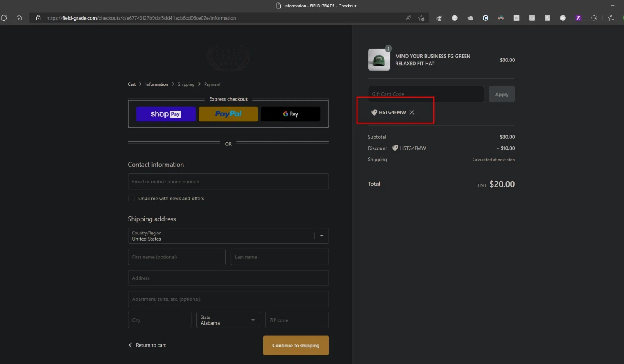Activate the Read aloud icon
Viewport: 624px width, 364px height.
tap(409, 18)
